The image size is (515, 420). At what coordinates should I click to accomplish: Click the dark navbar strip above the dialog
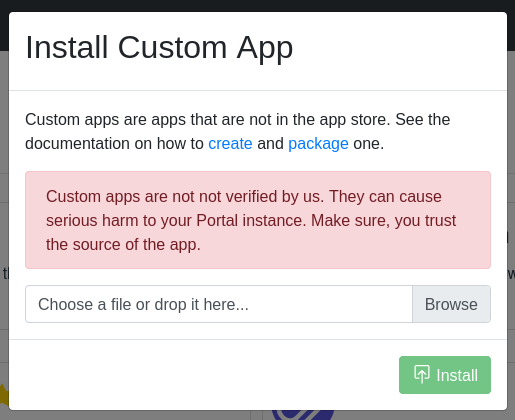pyautogui.click(x=257, y=6)
